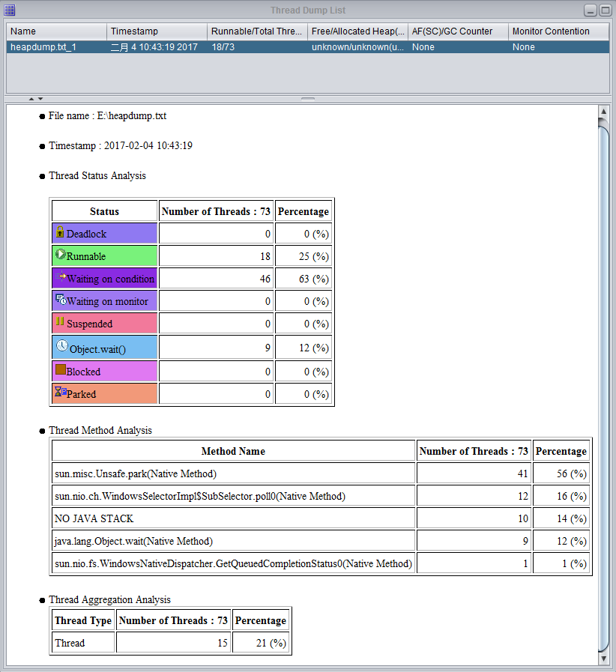Sort list by Name column header
Image resolution: width=616 pixels, height=672 pixels.
[x=56, y=31]
